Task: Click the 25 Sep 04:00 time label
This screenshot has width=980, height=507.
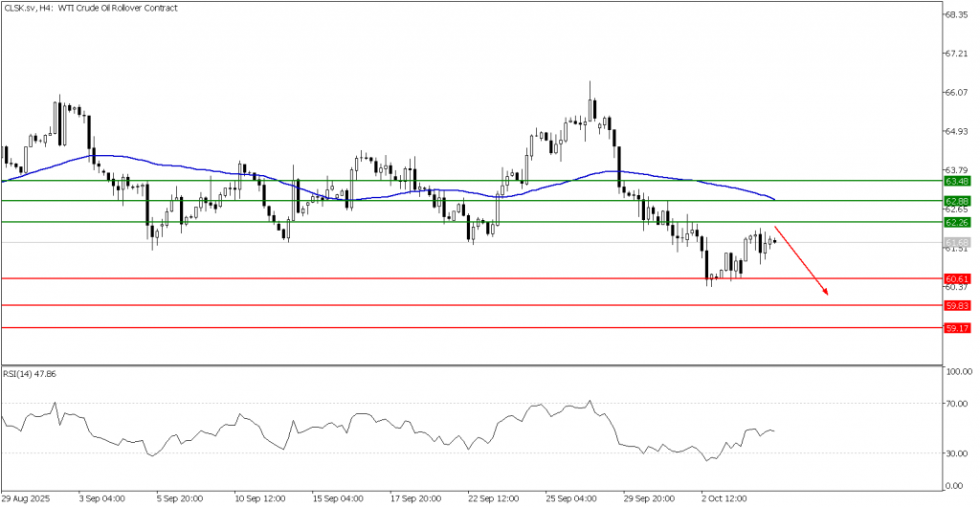Action: click(x=570, y=498)
